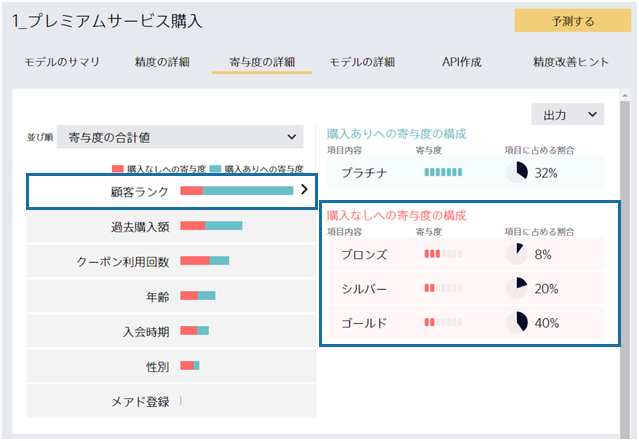Click the 予測する button
This screenshot has width=639, height=441.
573,20
